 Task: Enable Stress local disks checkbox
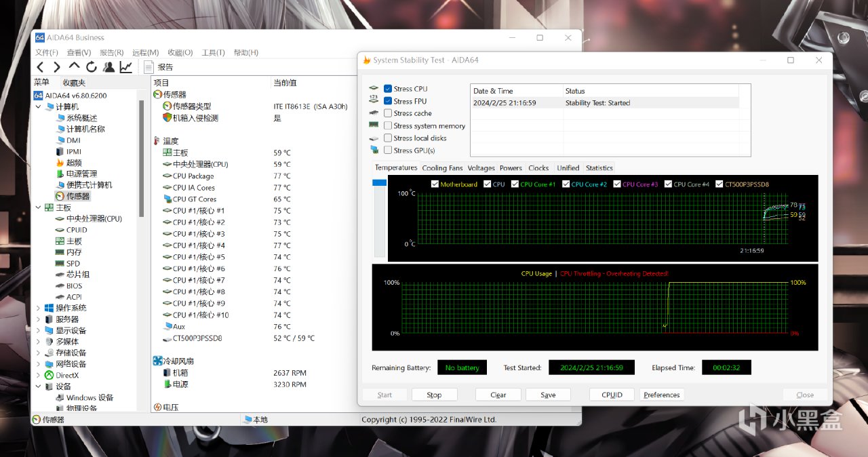click(388, 138)
